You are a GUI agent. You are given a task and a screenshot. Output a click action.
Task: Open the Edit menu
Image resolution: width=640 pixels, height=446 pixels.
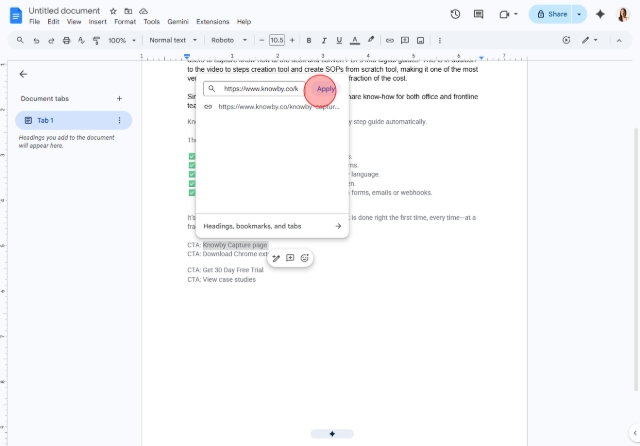53,22
